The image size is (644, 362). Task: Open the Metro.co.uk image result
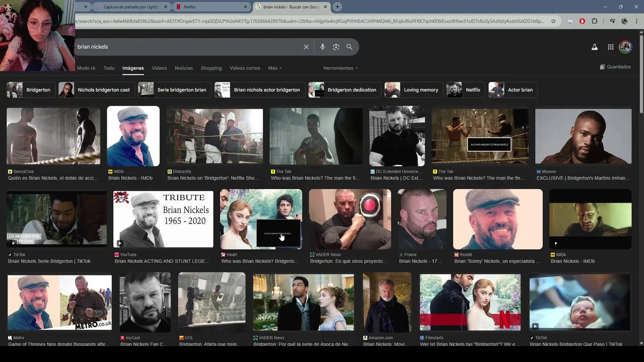click(59, 303)
